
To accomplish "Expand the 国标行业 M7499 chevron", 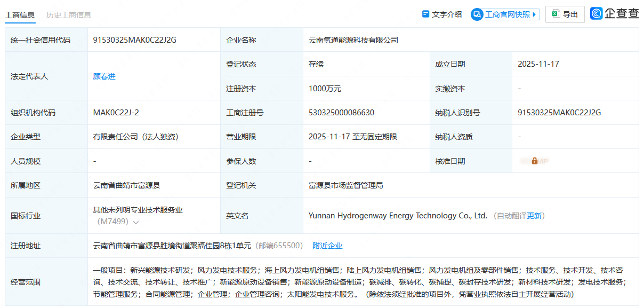I will click(x=136, y=222).
